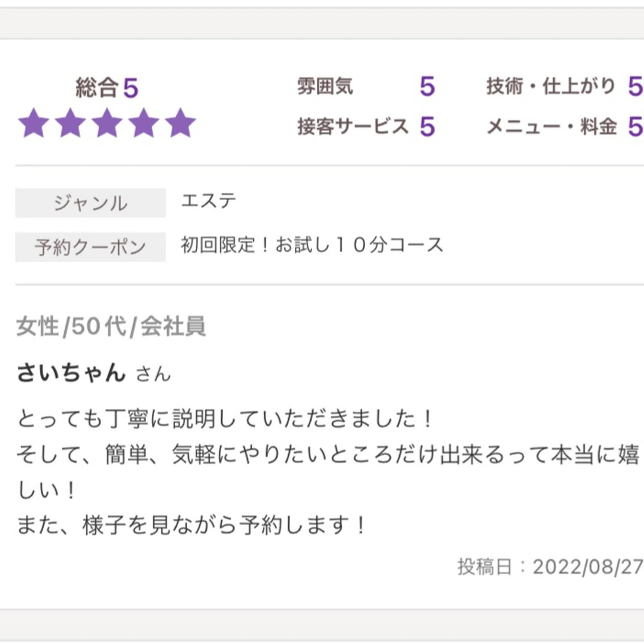Click the second purple rating star

[70, 123]
